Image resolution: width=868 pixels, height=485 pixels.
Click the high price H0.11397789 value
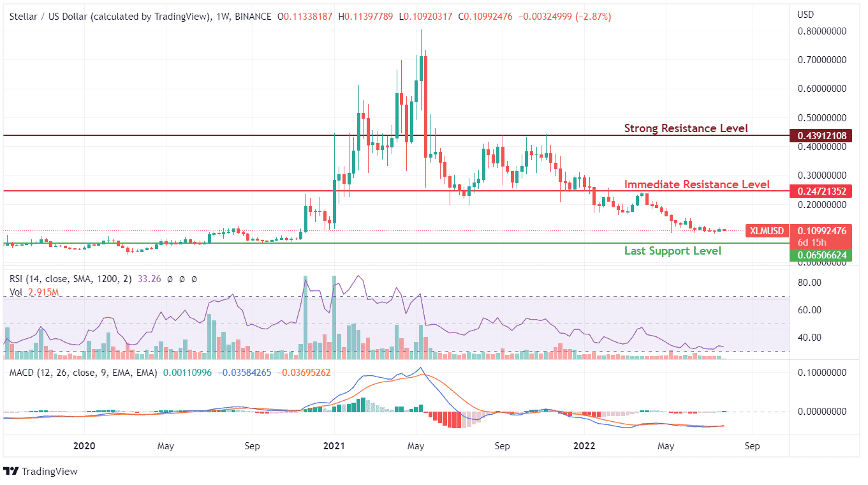click(365, 17)
